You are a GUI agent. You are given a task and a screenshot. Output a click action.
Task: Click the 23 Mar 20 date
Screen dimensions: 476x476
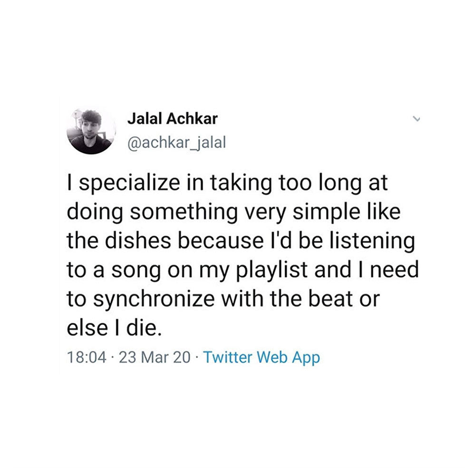click(154, 357)
